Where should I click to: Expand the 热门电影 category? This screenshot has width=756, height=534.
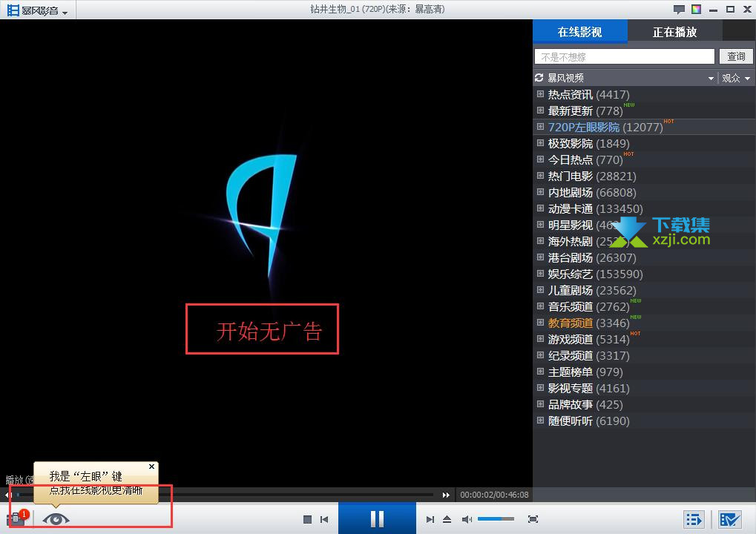click(541, 176)
